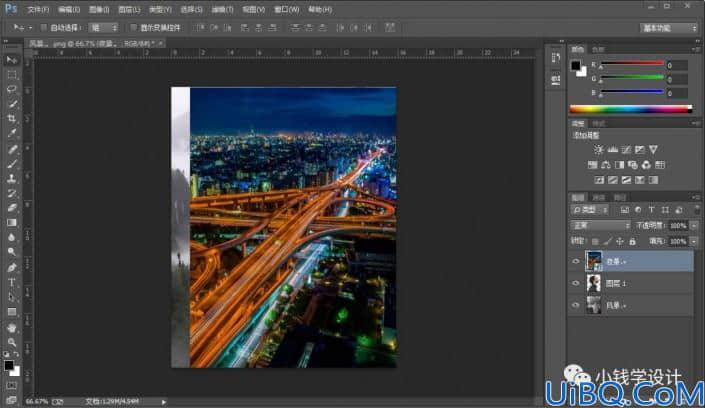Select the Clone Stamp tool

point(12,179)
